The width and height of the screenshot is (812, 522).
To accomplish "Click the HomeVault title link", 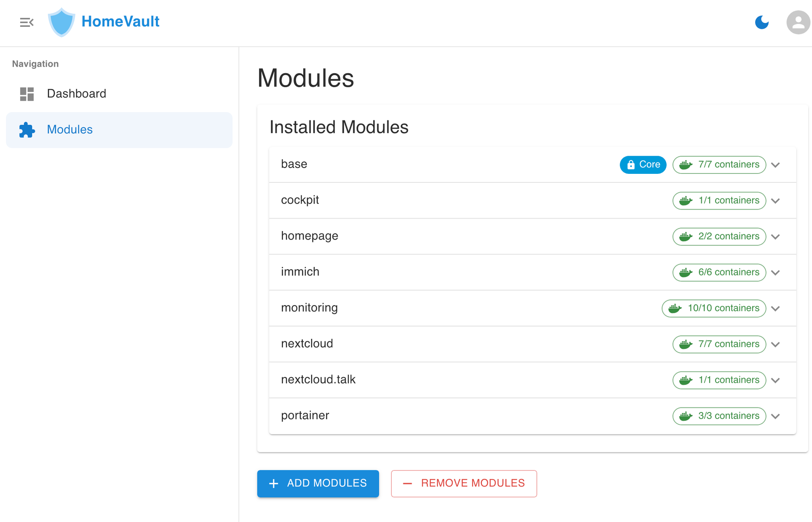I will pos(120,22).
